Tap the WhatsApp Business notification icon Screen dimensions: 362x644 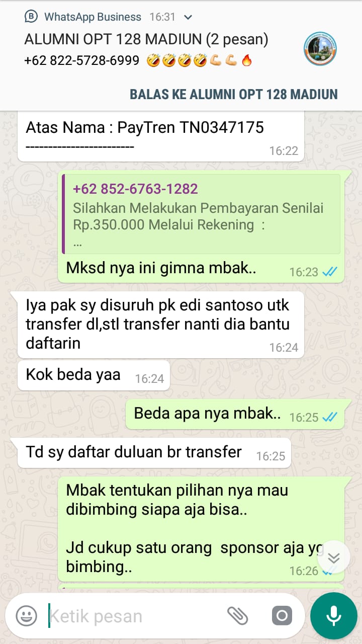click(31, 17)
